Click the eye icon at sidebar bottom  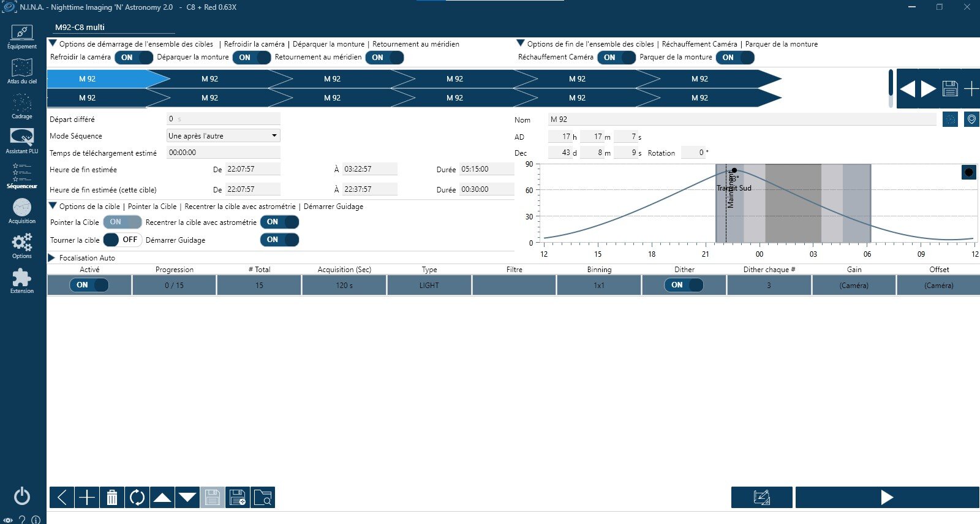pyautogui.click(x=8, y=520)
